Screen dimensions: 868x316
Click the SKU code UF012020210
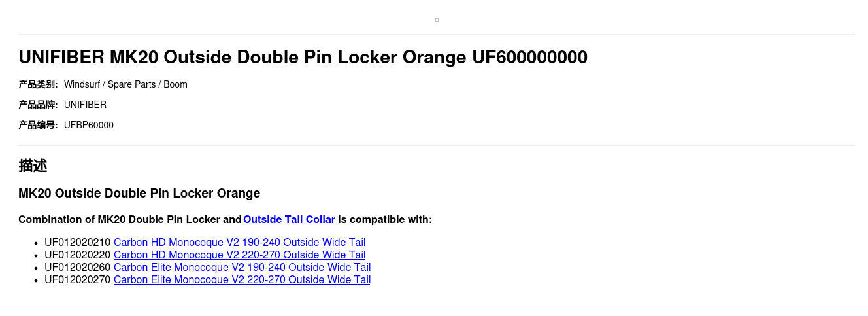[x=78, y=243]
